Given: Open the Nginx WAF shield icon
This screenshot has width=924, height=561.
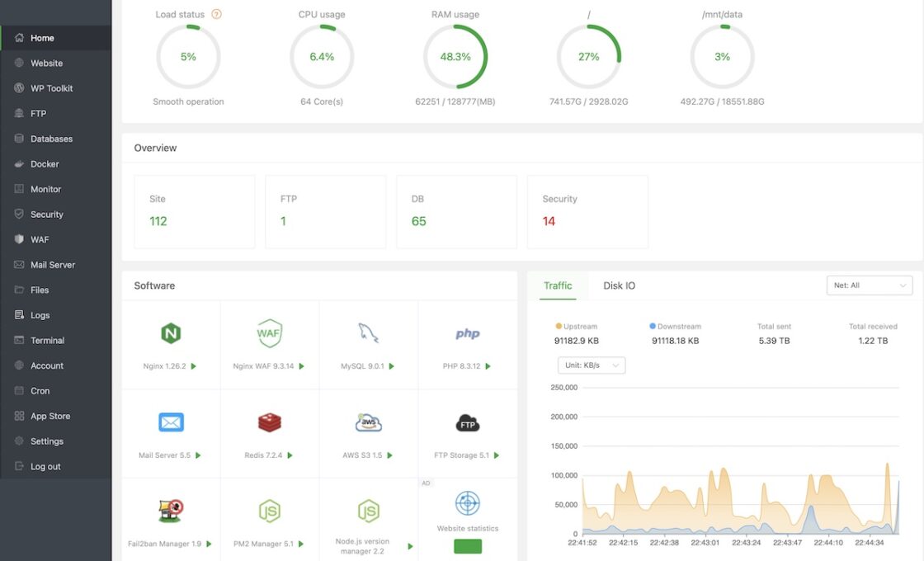Looking at the screenshot, I should pos(270,333).
